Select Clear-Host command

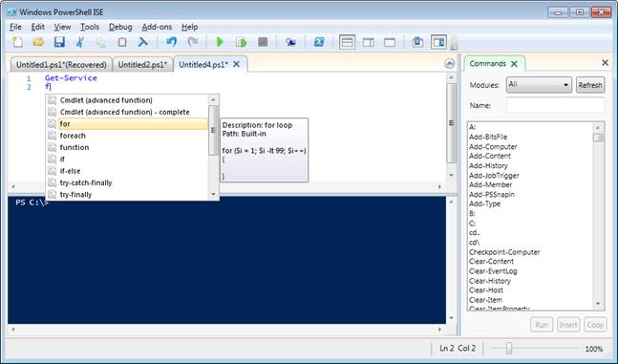486,289
